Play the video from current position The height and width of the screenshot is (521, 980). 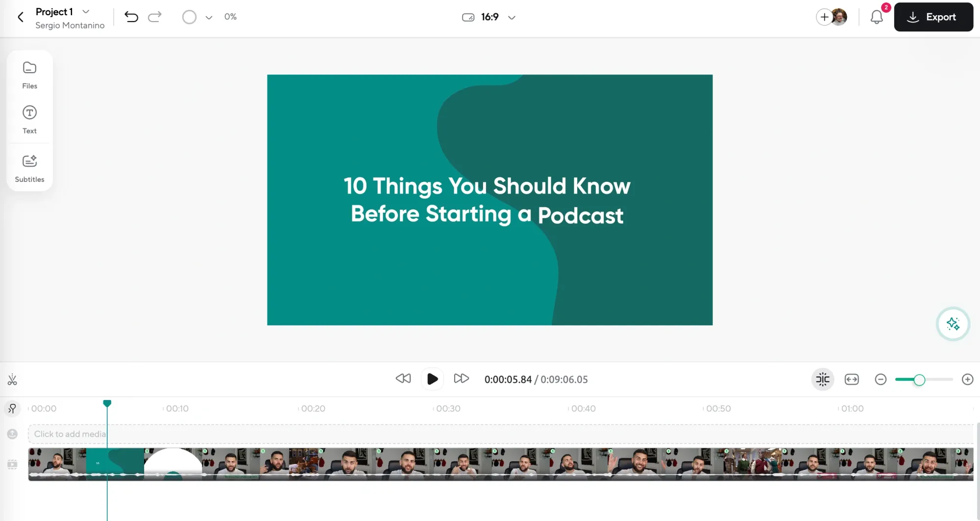(x=432, y=379)
